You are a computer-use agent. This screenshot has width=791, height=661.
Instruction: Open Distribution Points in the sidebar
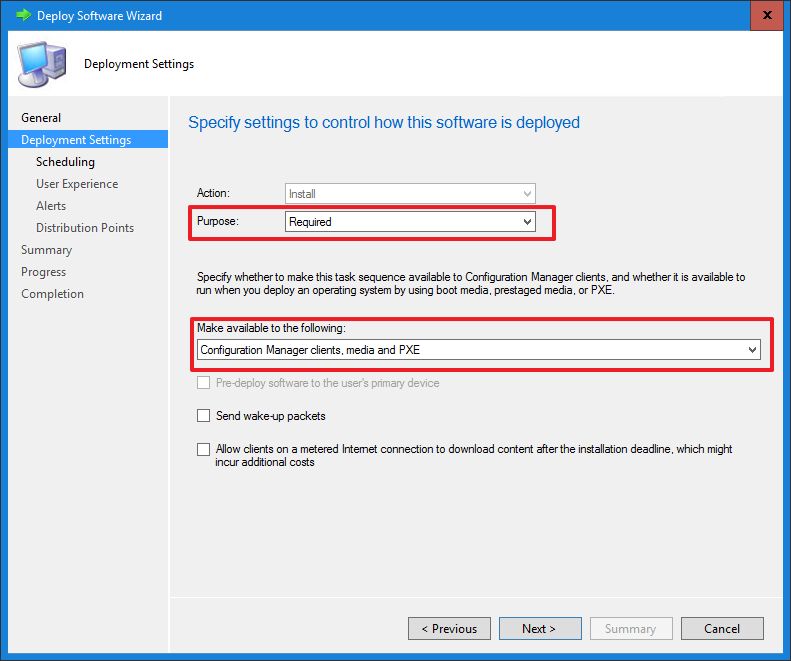coord(85,228)
